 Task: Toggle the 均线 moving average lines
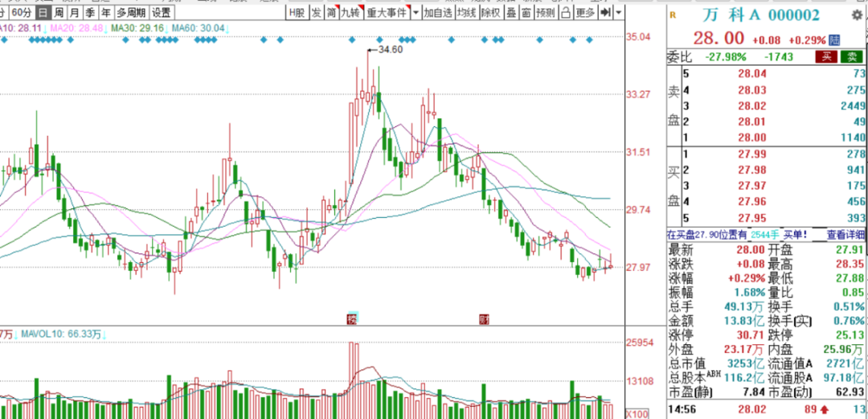pos(467,12)
